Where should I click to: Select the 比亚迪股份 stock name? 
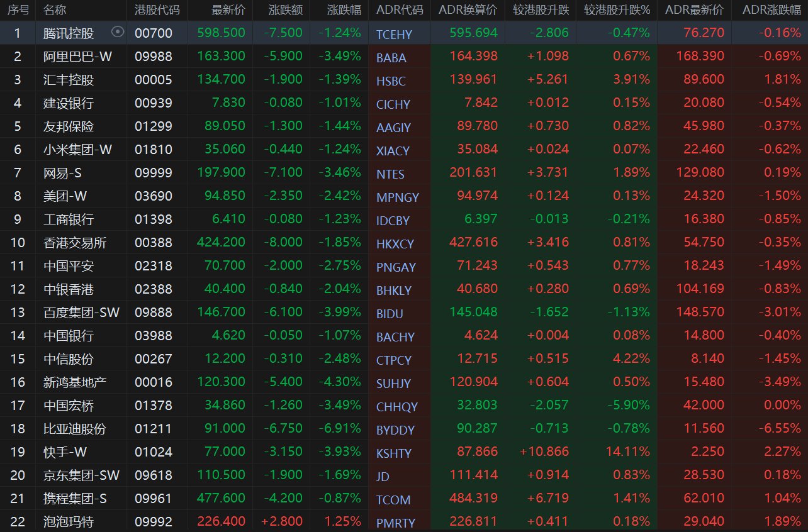[x=75, y=429]
